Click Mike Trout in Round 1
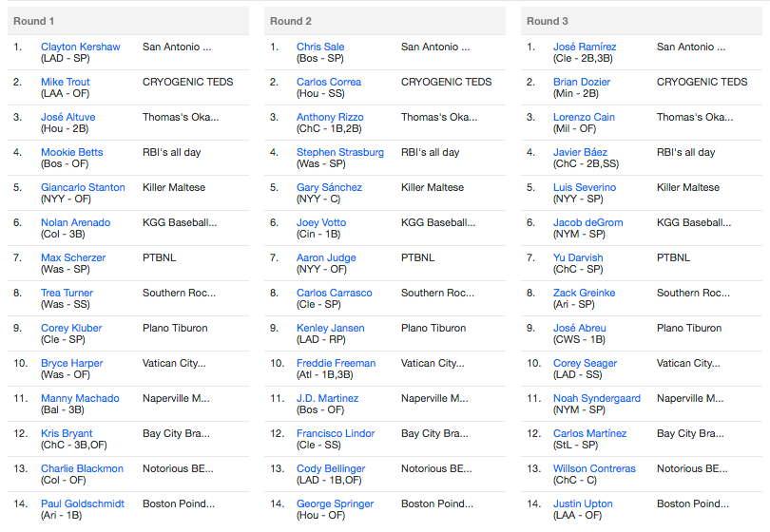 tap(66, 82)
